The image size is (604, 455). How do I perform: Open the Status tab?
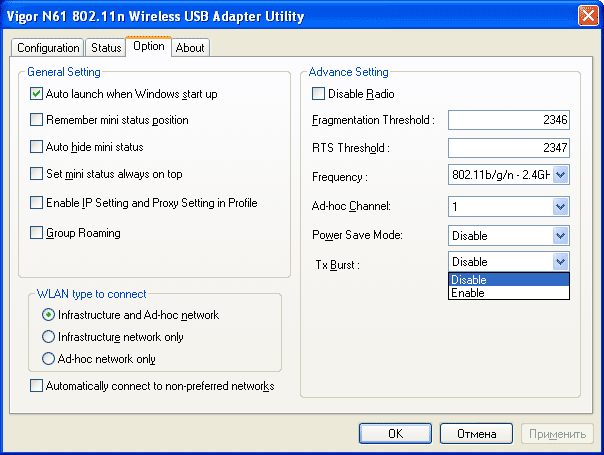[x=106, y=48]
